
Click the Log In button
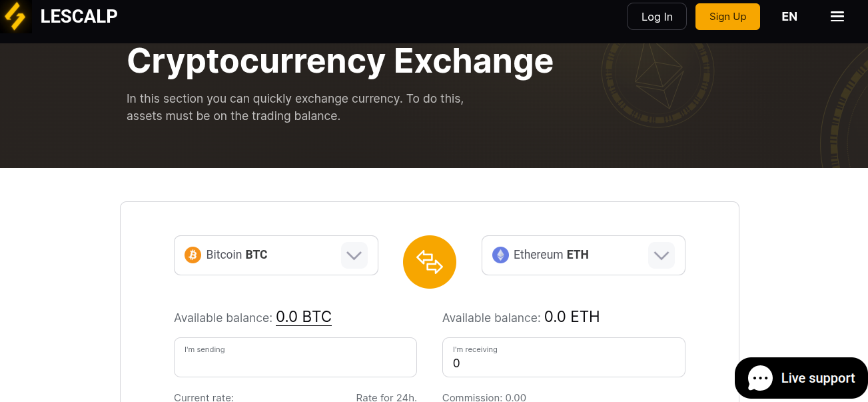point(657,17)
